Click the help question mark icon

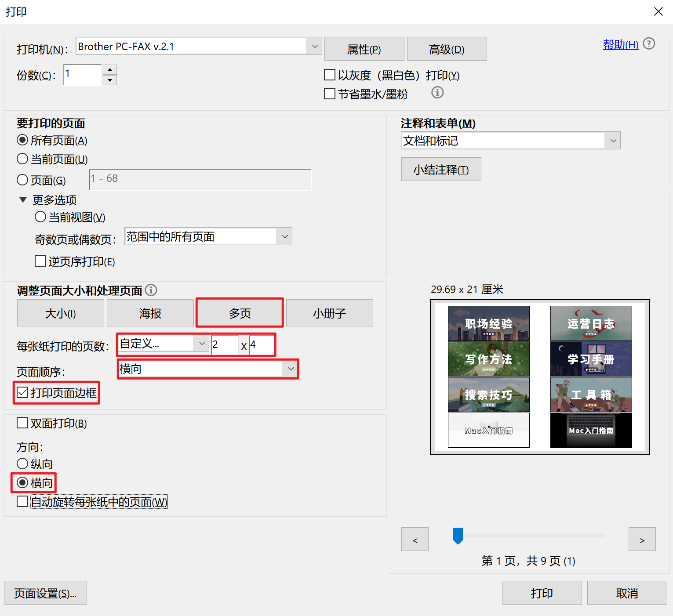point(649,43)
